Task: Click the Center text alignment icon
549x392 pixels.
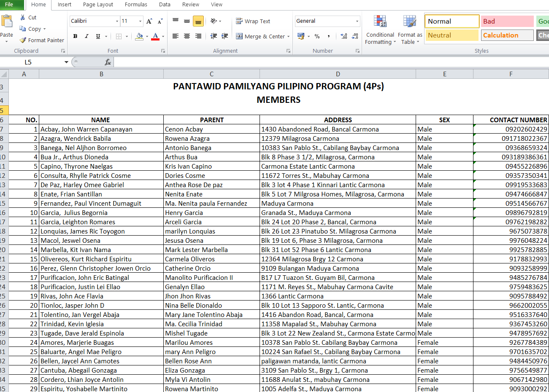Action: point(187,36)
